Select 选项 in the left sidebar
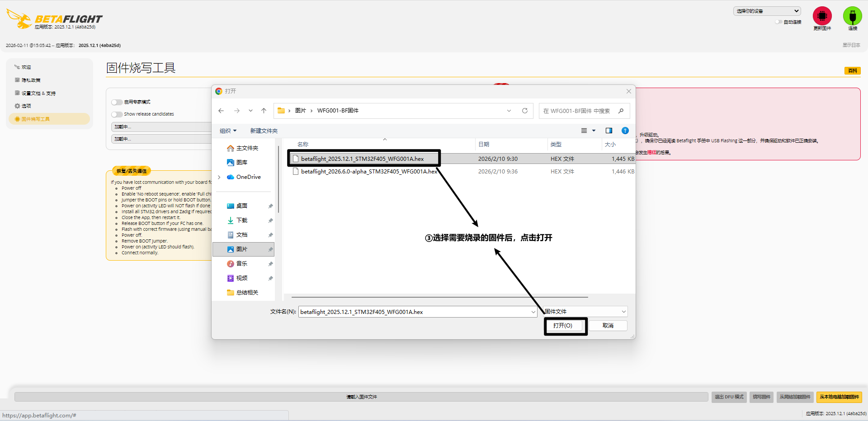 click(26, 106)
